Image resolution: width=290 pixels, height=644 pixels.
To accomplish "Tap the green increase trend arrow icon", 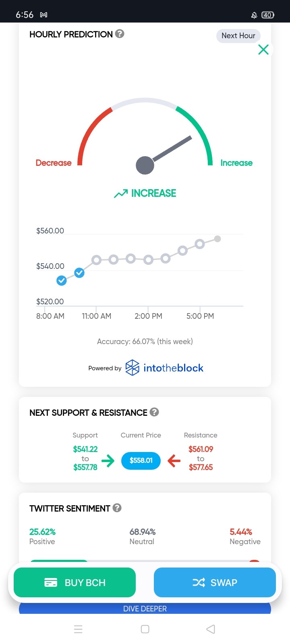I will pos(121,194).
